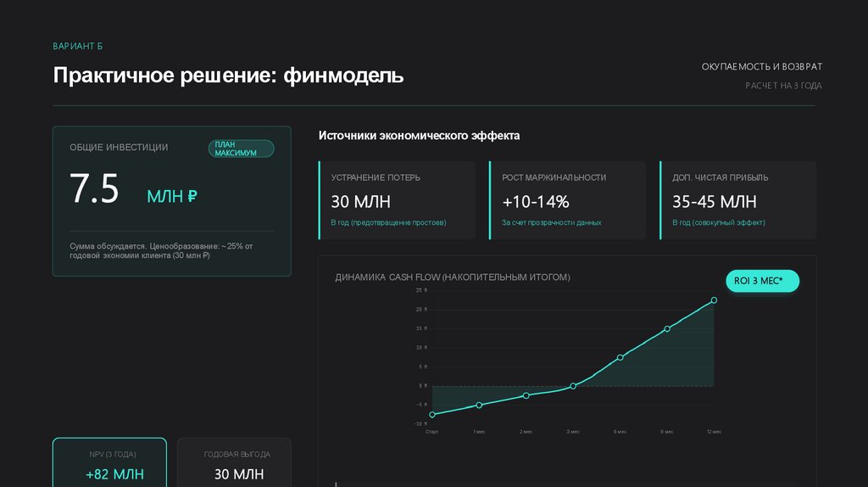Click the ВАРИАНТ Б label

point(77,46)
